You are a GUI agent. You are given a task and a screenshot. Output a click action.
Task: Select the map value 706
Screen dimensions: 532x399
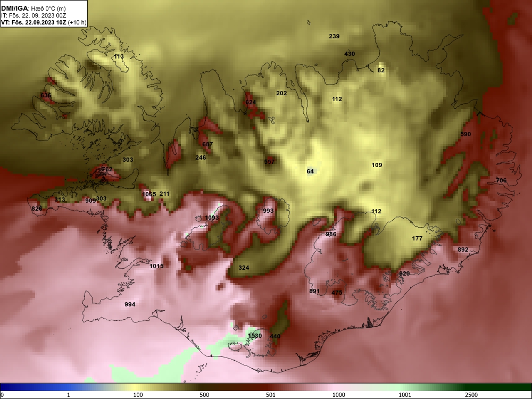point(501,180)
